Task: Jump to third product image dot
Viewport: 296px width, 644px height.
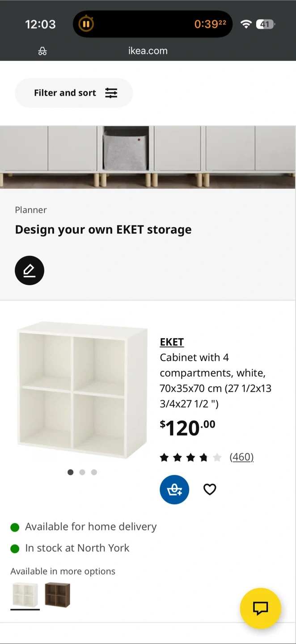Action: [x=94, y=472]
